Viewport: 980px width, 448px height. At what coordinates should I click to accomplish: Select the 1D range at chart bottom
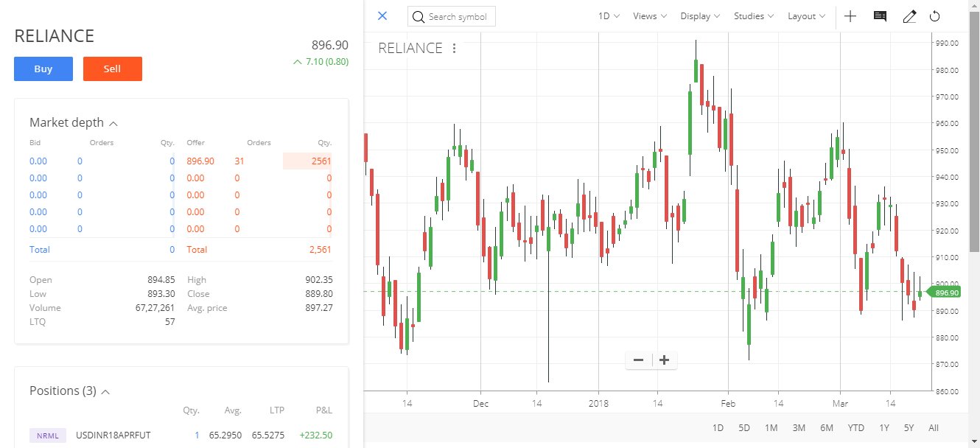pyautogui.click(x=718, y=428)
